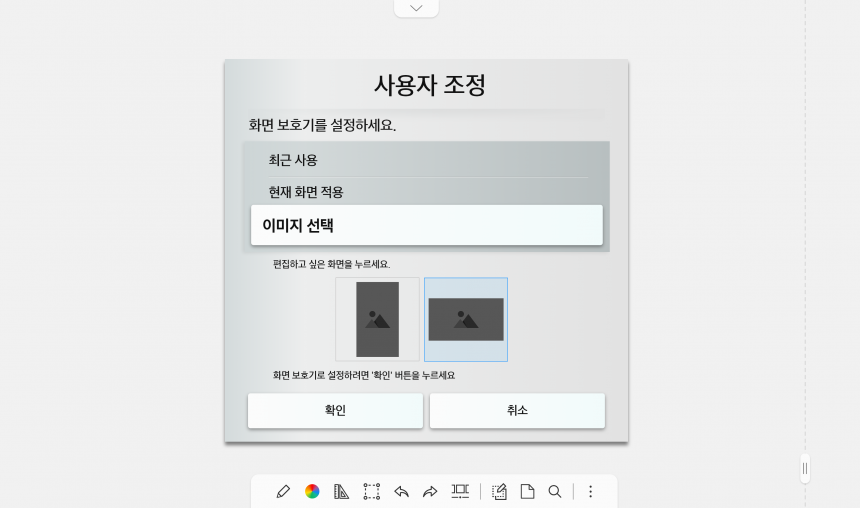The width and height of the screenshot is (860, 508).
Task: Open the three-dot more options menu
Action: 591,491
